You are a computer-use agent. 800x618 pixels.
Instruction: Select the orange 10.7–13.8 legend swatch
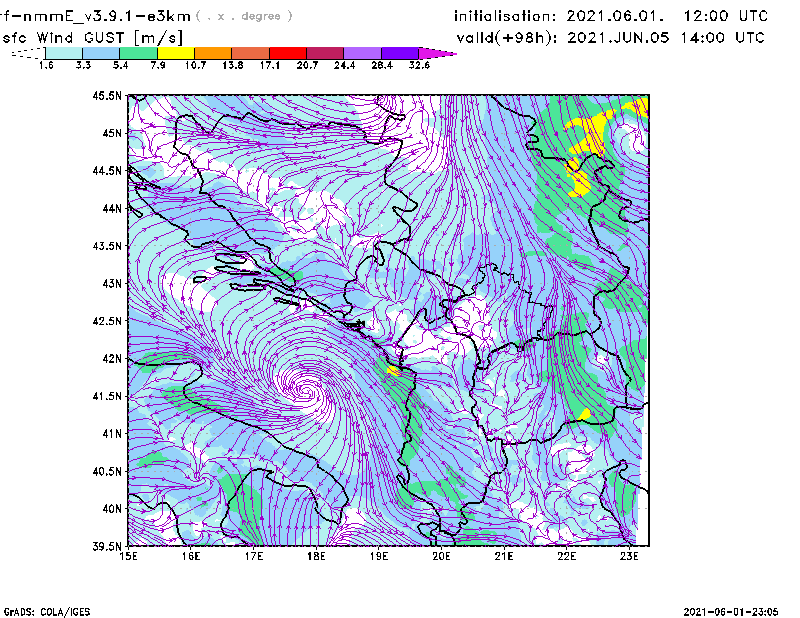213,53
